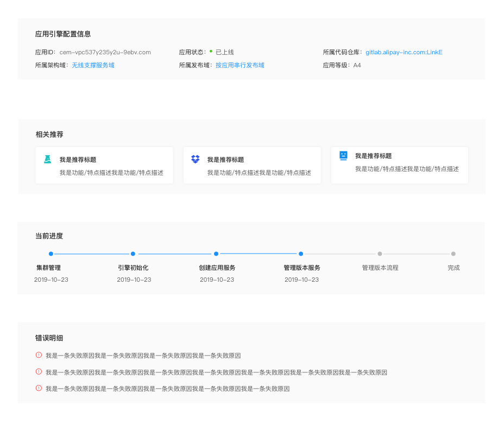Click the 错误明细 section header
Image resolution: width=504 pixels, height=443 pixels.
point(48,338)
